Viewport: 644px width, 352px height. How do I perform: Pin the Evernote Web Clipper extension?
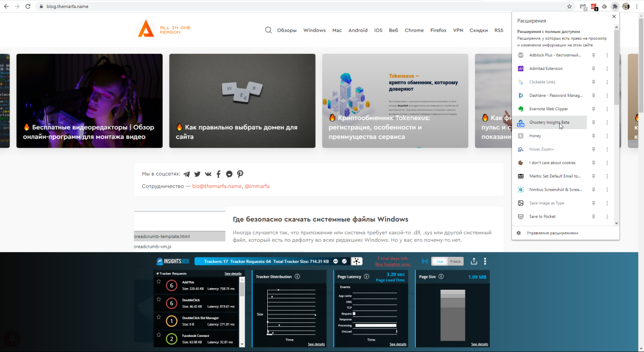[594, 109]
